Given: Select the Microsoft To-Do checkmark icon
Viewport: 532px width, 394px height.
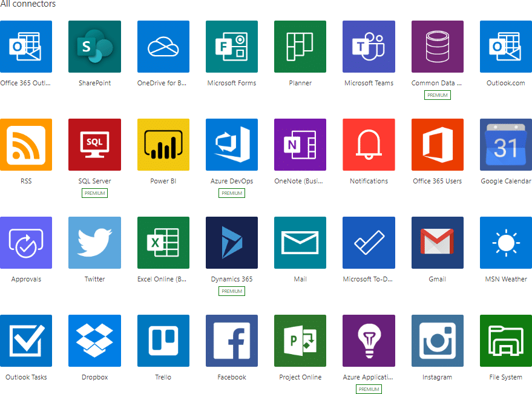Looking at the screenshot, I should click(x=369, y=243).
